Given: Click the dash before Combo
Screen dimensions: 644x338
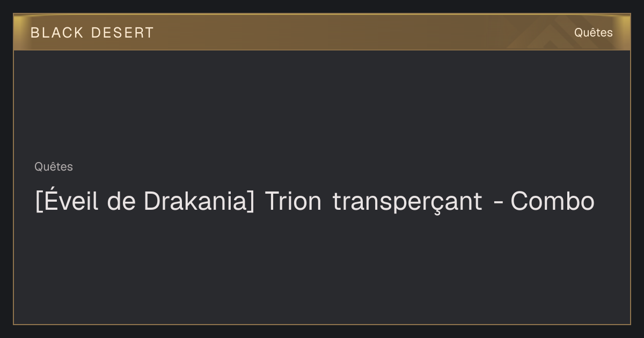Looking at the screenshot, I should [497, 204].
